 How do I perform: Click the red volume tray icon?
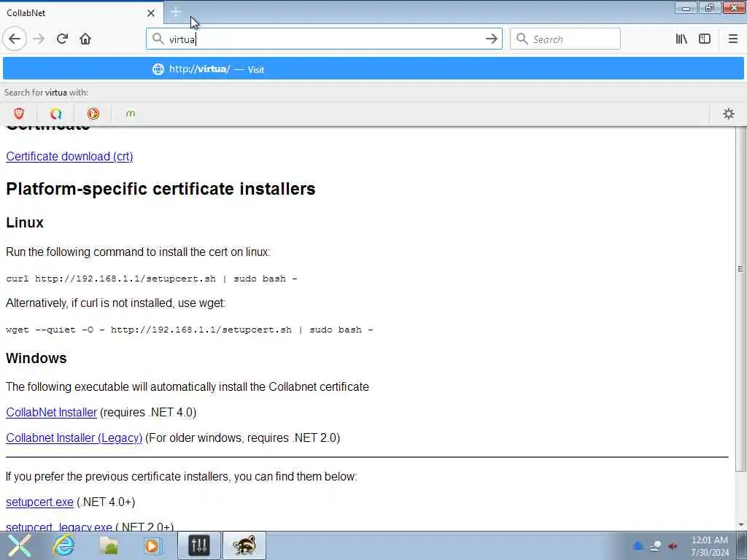coord(673,545)
